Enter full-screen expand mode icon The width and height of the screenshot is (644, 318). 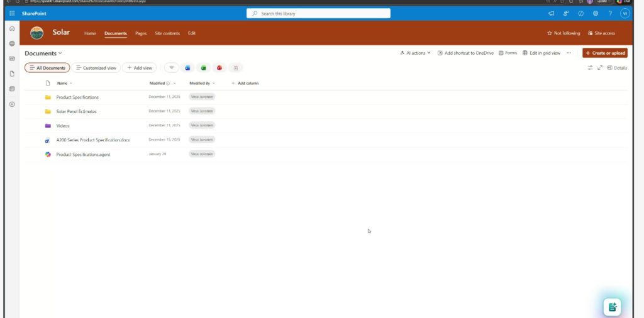pyautogui.click(x=600, y=68)
